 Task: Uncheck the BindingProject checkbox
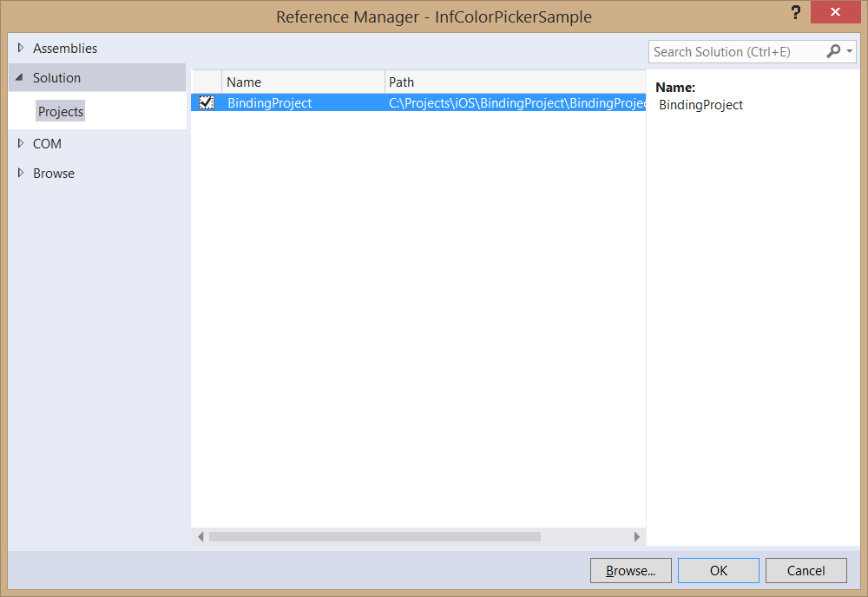click(x=205, y=102)
